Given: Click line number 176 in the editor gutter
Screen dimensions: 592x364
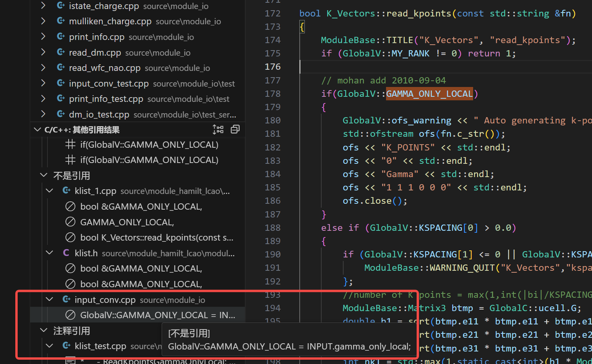Looking at the screenshot, I should [x=272, y=67].
